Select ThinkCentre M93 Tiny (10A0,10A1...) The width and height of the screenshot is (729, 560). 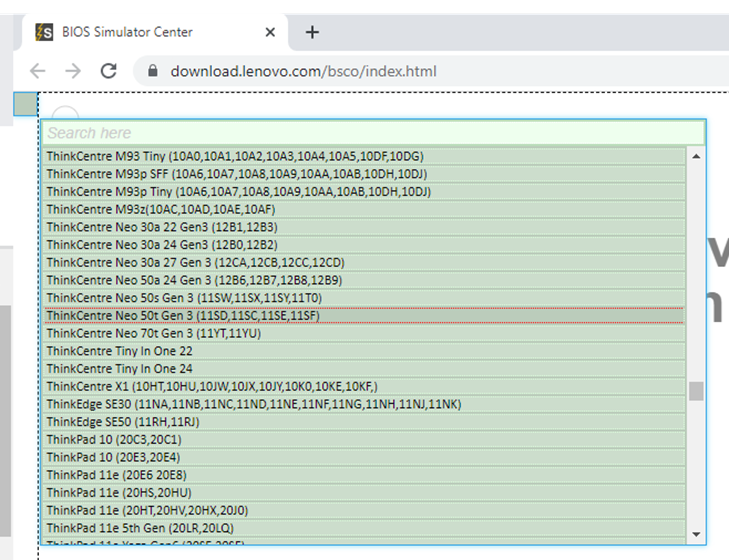pos(364,156)
